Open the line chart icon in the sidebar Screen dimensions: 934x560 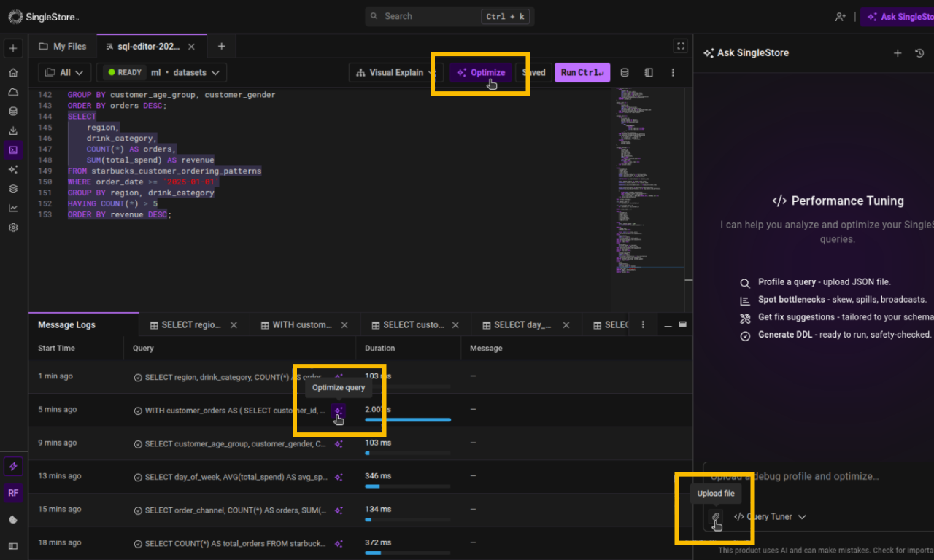click(13, 208)
